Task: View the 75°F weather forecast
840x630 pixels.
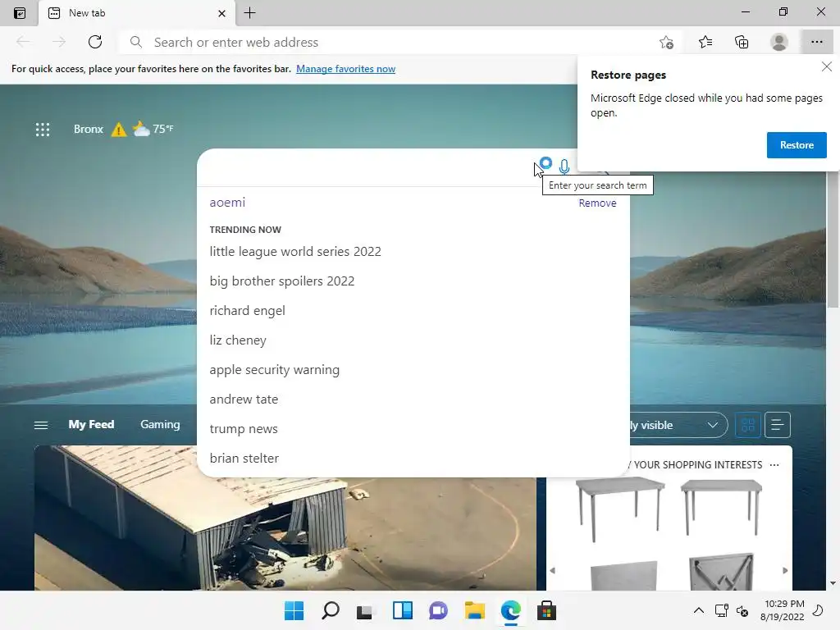Action: click(x=153, y=129)
